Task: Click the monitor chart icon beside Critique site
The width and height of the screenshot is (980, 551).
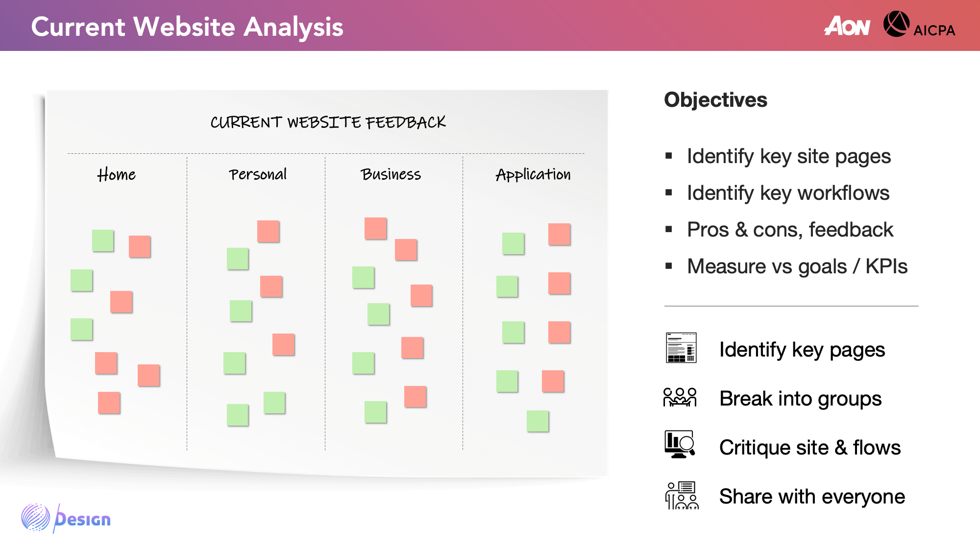Action: point(680,444)
